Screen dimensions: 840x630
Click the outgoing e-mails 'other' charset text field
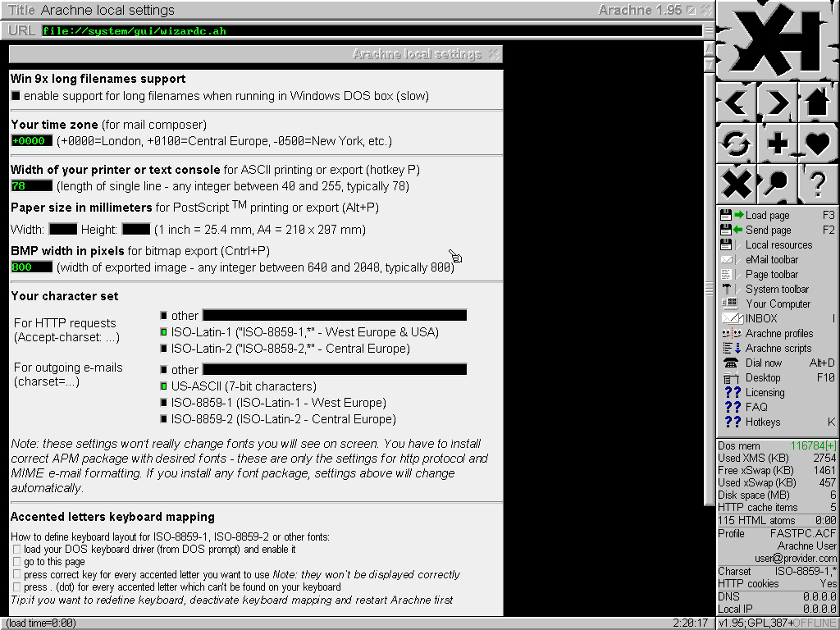click(335, 369)
